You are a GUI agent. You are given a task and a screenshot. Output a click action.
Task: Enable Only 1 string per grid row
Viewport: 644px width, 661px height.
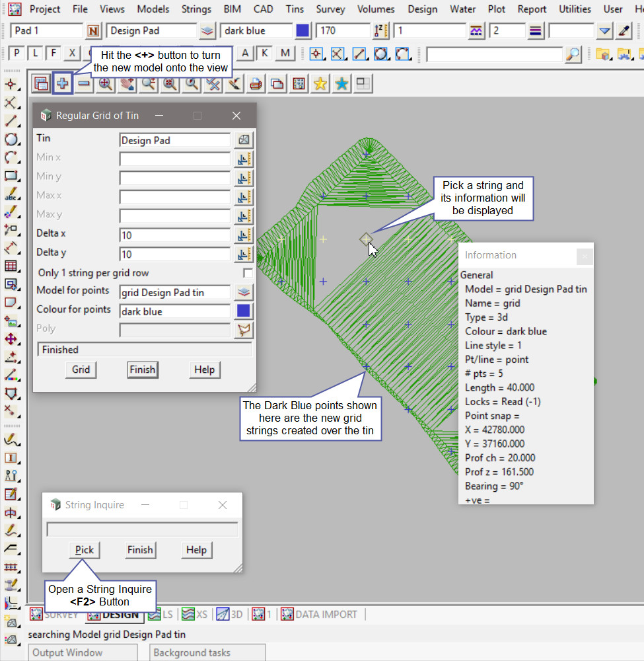click(x=248, y=273)
